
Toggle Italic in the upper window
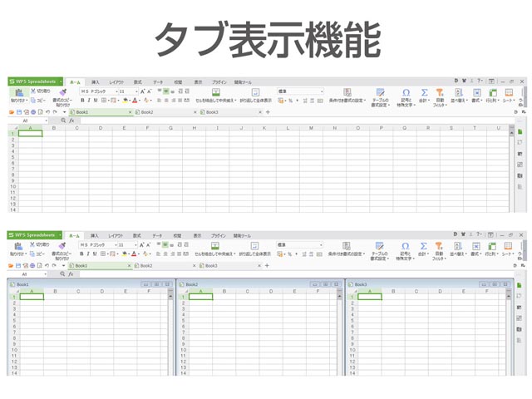click(x=89, y=101)
